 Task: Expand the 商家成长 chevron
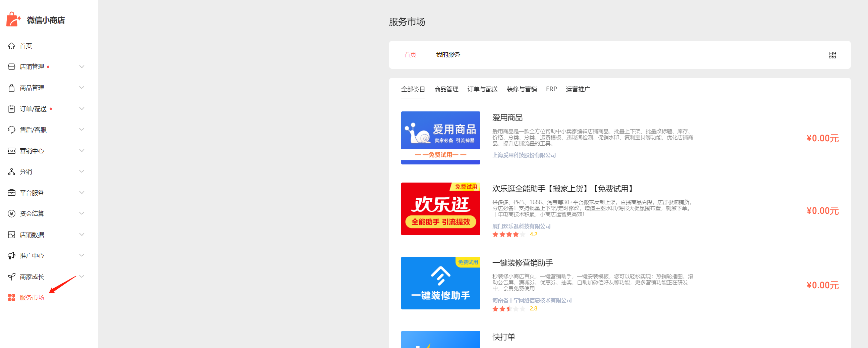[82, 277]
